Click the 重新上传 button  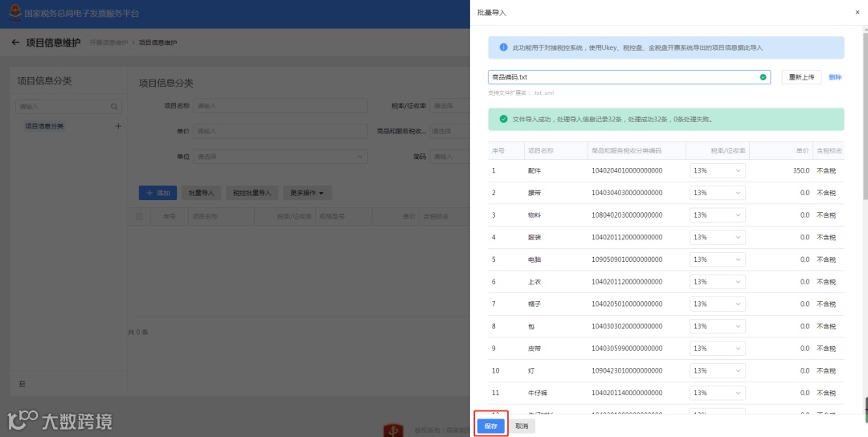tap(801, 77)
